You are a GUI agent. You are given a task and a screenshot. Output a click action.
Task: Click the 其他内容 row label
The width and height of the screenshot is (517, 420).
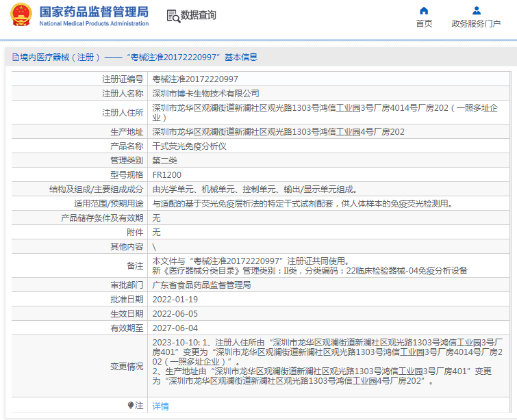point(127,247)
